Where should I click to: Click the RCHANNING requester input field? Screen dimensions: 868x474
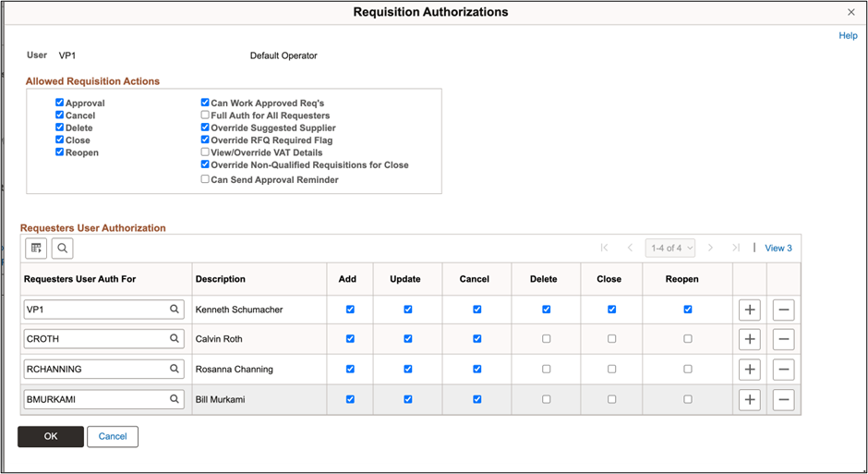click(94, 370)
